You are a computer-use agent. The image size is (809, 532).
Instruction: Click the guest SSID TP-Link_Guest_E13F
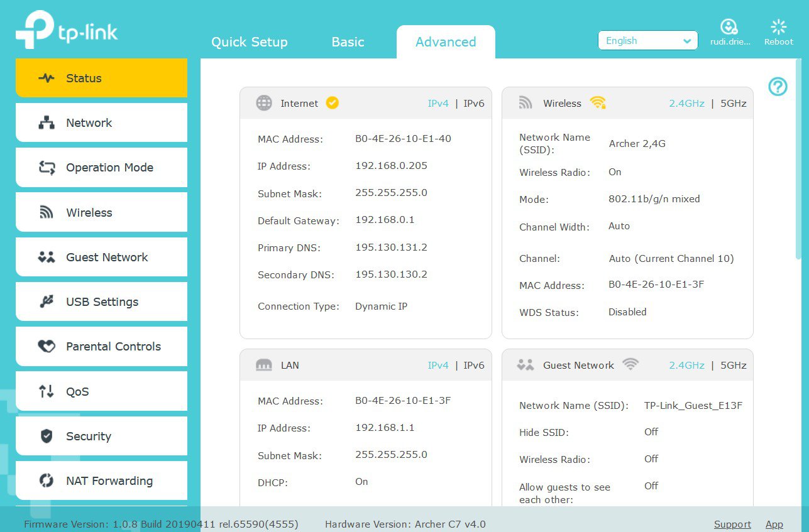tap(693, 406)
